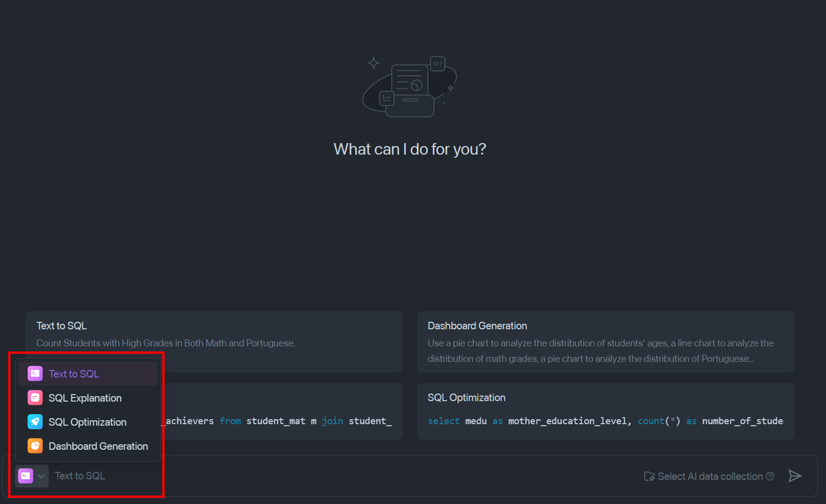Image resolution: width=826 pixels, height=504 pixels.
Task: Select SQL Explanation menu entry
Action: (85, 398)
